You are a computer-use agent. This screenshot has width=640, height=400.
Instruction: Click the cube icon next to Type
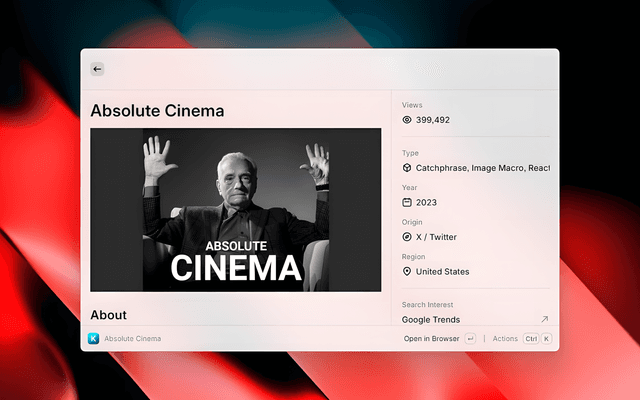407,168
